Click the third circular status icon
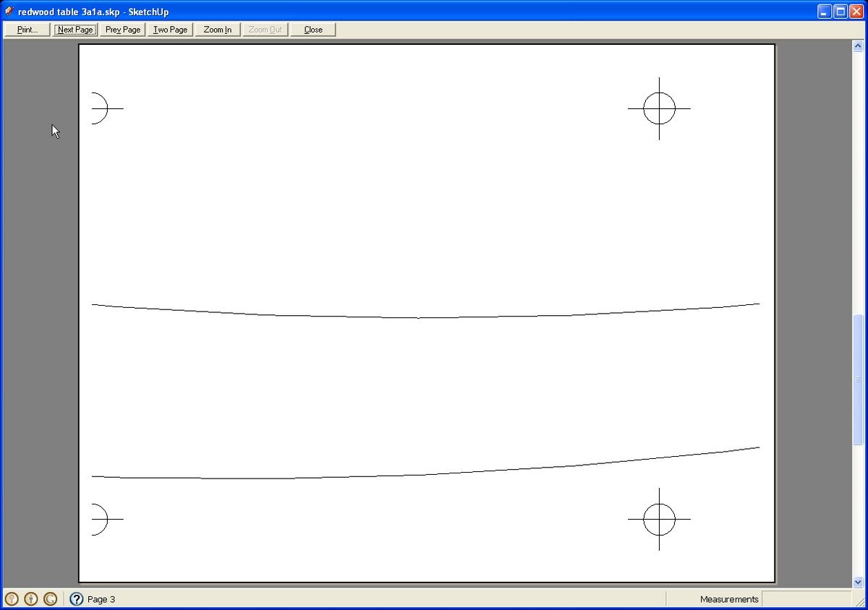Viewport: 868px width, 610px height. (50, 599)
